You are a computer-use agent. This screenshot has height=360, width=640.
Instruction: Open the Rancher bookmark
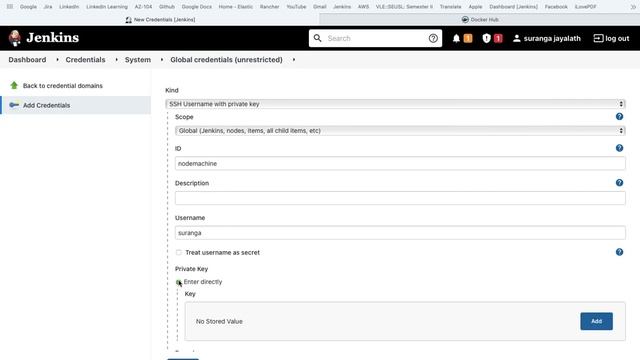[x=269, y=7]
